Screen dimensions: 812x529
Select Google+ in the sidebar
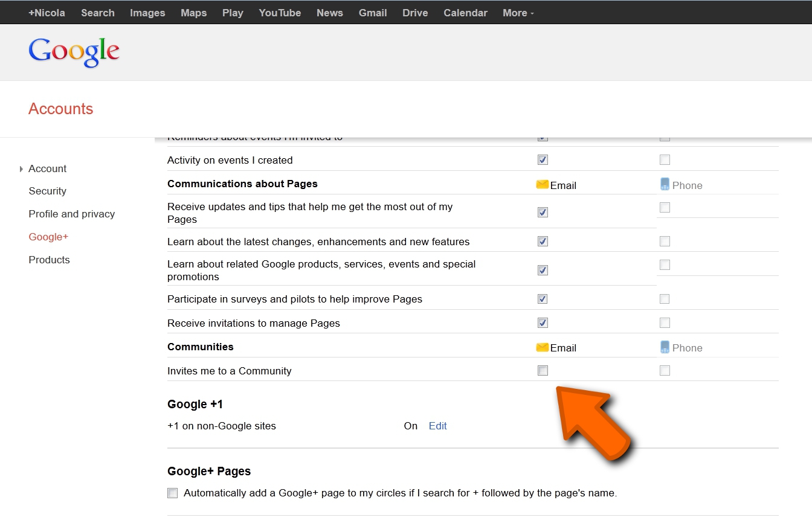48,237
